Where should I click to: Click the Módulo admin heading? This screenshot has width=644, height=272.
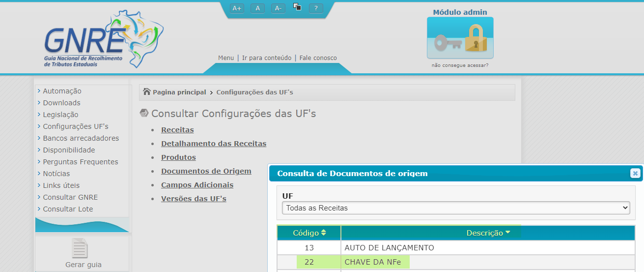click(x=460, y=12)
